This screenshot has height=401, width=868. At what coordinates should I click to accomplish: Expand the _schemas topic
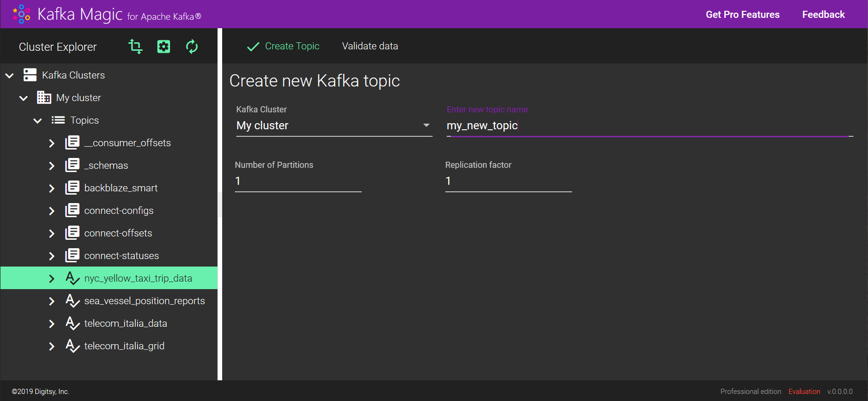click(x=52, y=165)
